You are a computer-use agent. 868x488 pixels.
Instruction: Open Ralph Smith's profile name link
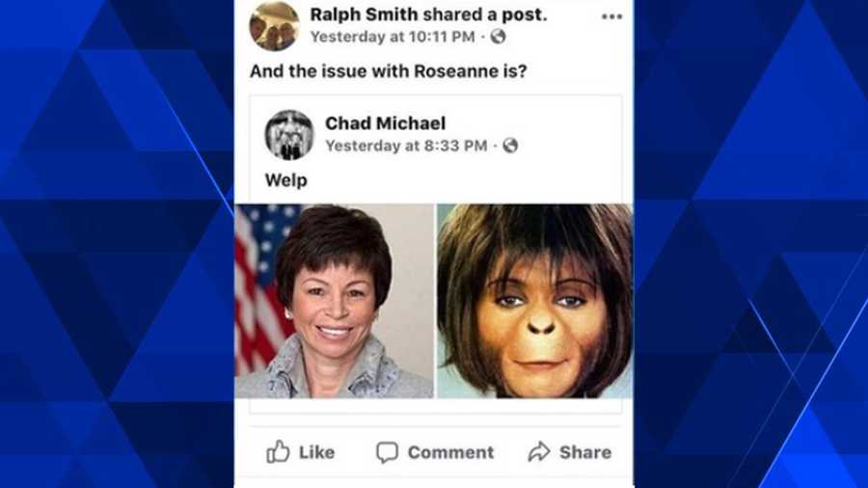[x=362, y=14]
